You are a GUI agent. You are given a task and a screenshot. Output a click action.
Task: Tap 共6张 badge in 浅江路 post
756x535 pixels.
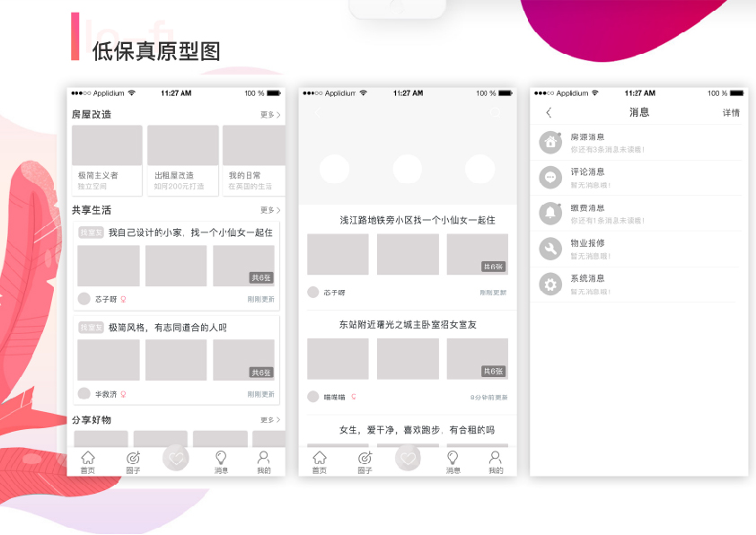493,267
